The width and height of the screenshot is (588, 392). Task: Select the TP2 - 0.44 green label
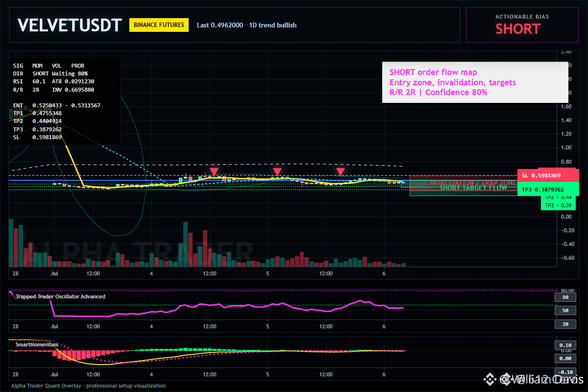point(558,197)
